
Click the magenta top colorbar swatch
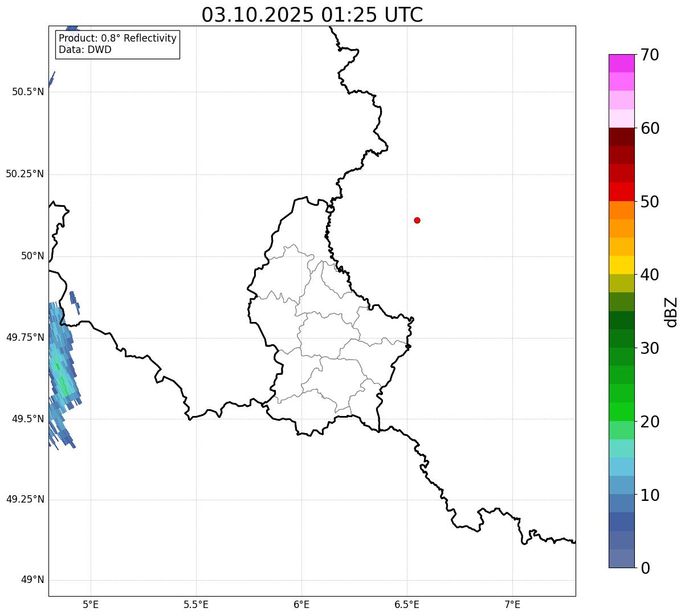[x=621, y=63]
